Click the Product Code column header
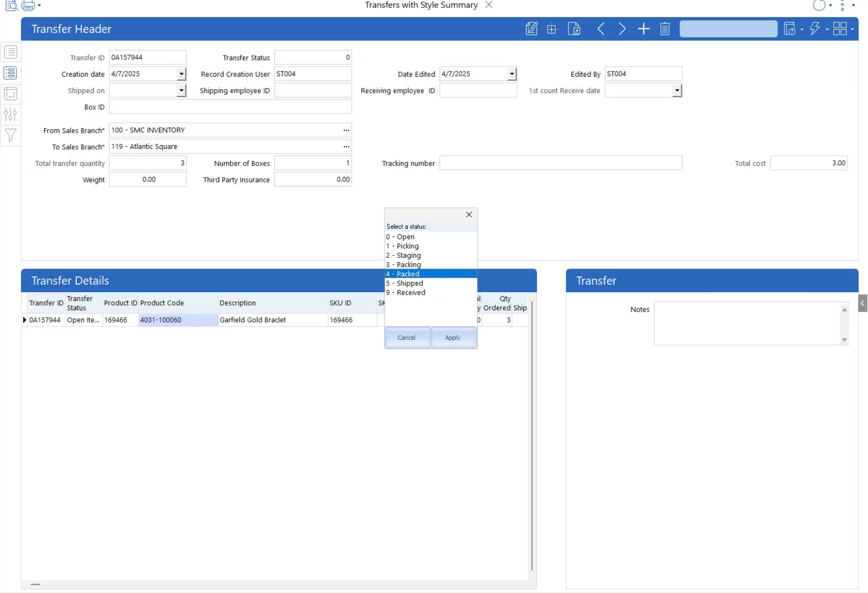 [178, 303]
